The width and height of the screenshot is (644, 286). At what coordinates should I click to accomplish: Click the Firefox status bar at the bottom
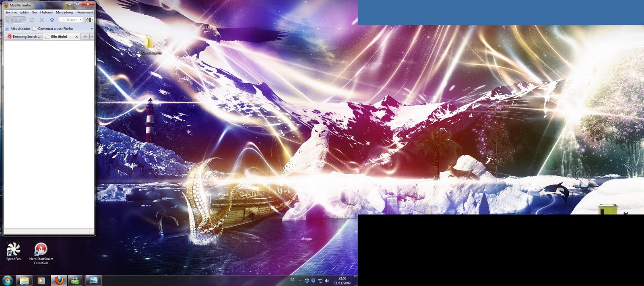pos(49,231)
